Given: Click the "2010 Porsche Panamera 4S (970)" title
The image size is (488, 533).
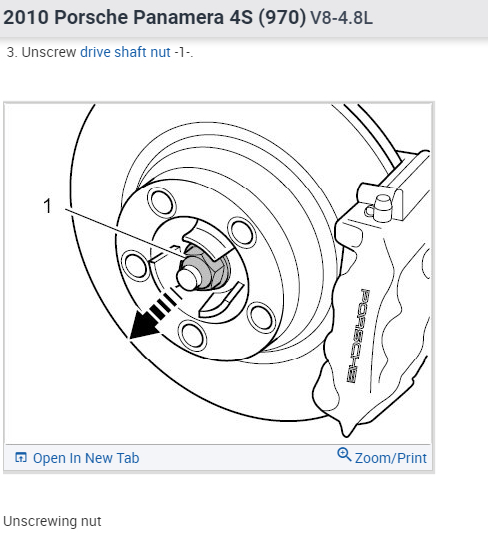Looking at the screenshot, I should pos(155,17).
